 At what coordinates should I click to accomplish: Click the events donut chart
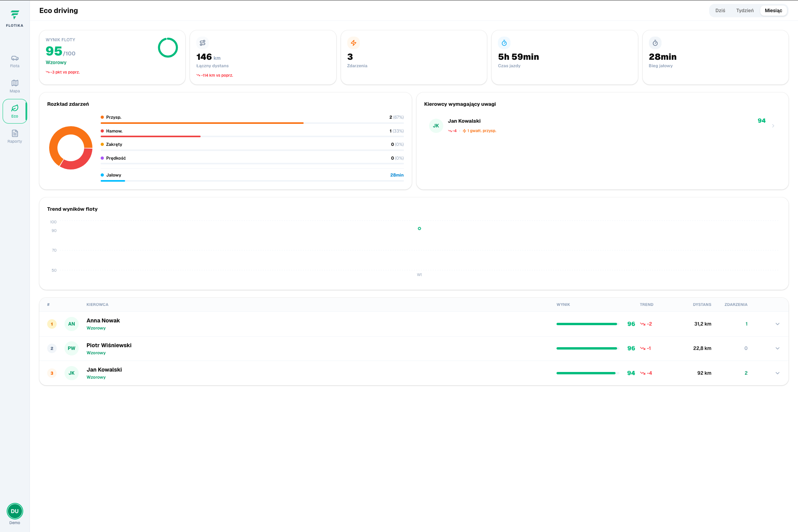tap(71, 148)
